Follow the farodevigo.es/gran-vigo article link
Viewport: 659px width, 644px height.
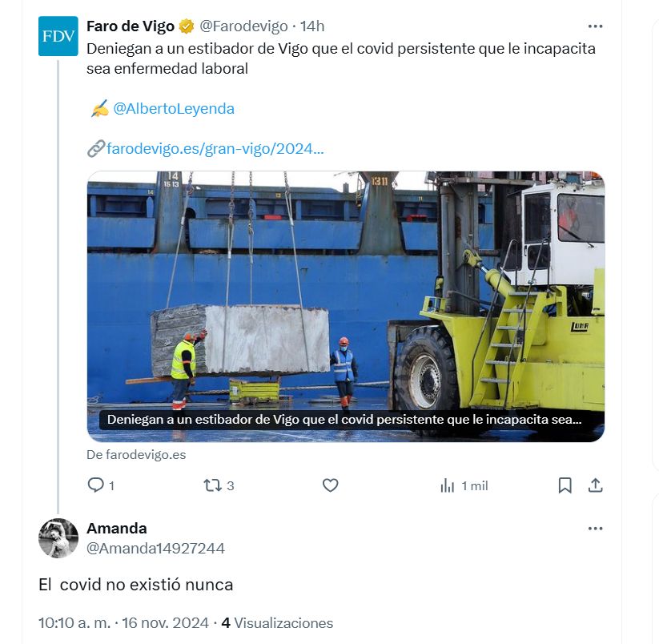pyautogui.click(x=215, y=149)
